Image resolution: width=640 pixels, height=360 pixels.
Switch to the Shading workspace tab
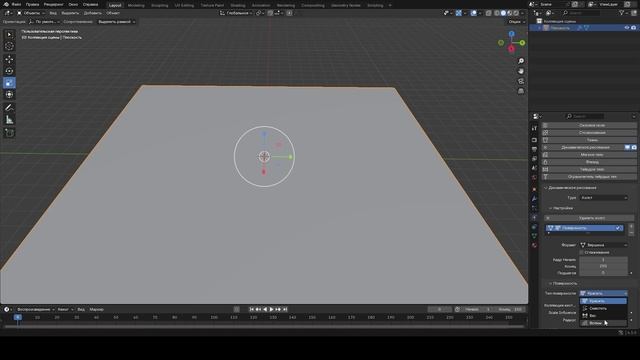click(238, 5)
